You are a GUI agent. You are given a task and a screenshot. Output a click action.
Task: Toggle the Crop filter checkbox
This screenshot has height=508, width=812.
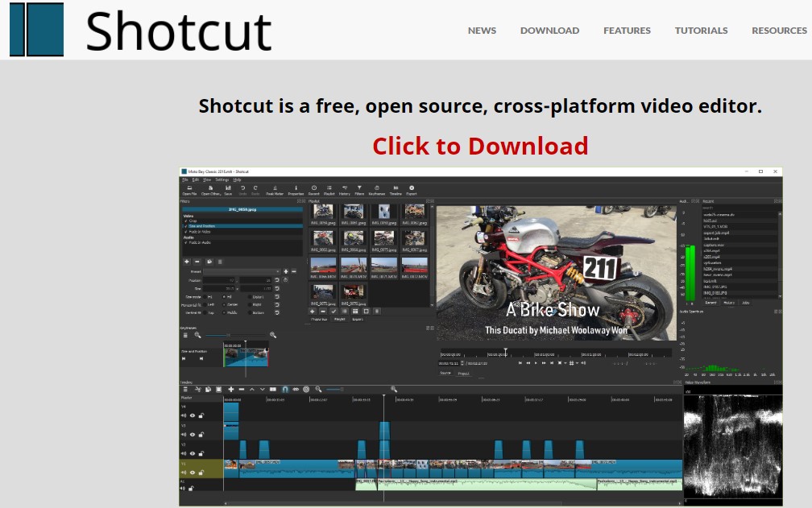pos(186,221)
